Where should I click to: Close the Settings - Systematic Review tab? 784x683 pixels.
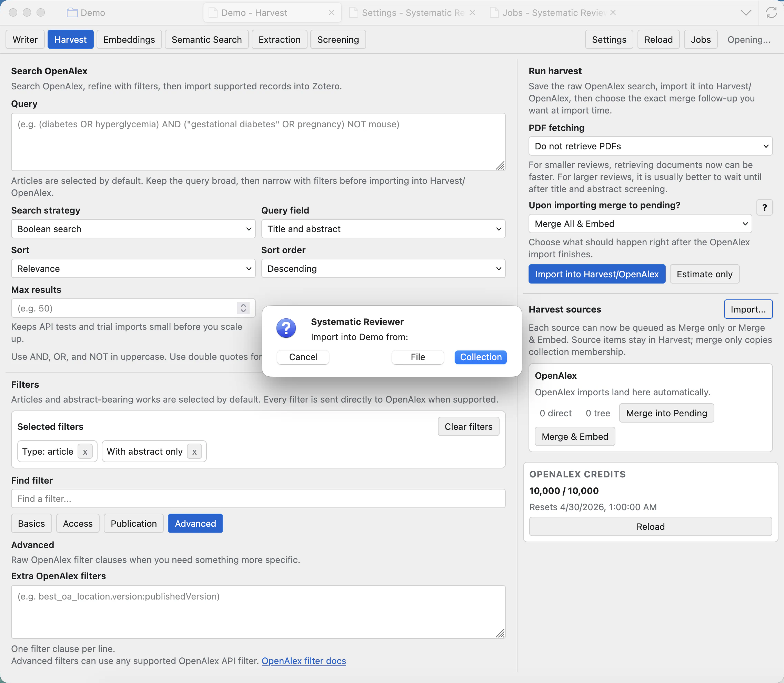tap(472, 12)
